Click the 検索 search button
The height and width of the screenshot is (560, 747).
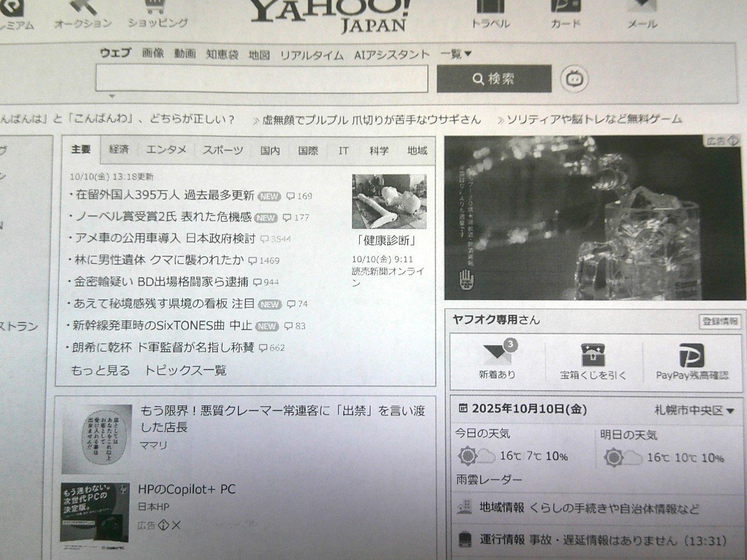495,78
